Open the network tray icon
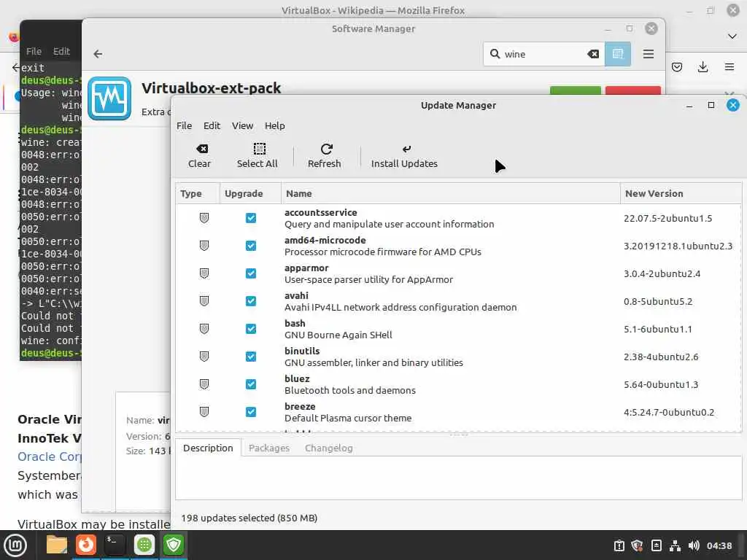Viewport: 747px width, 560px height. point(675,545)
